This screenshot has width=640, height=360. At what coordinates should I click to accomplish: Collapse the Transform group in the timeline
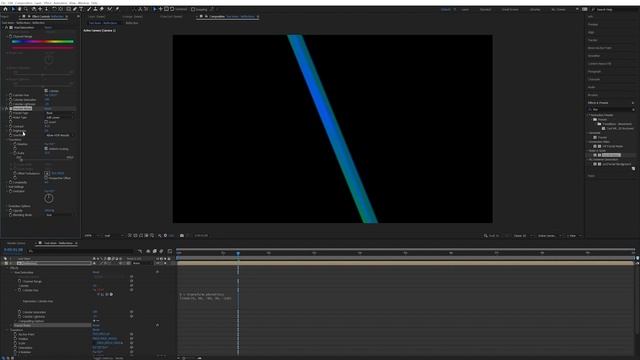click(x=8, y=330)
